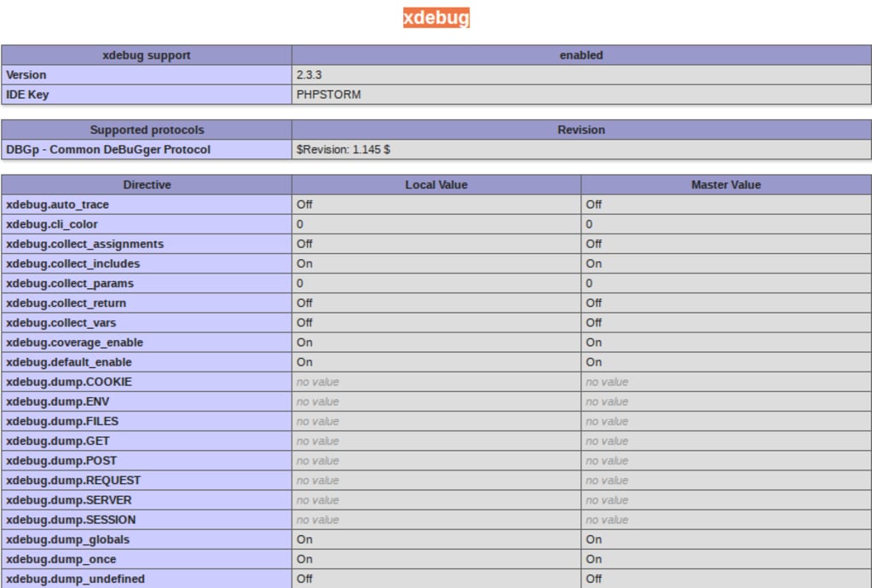
Task: Click the xdebug.dump_globals directive name
Action: click(x=68, y=539)
